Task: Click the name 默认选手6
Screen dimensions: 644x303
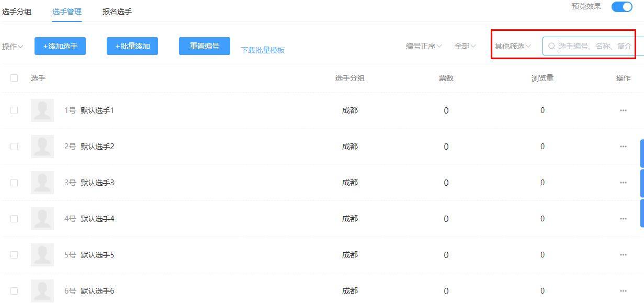Action: [x=97, y=291]
